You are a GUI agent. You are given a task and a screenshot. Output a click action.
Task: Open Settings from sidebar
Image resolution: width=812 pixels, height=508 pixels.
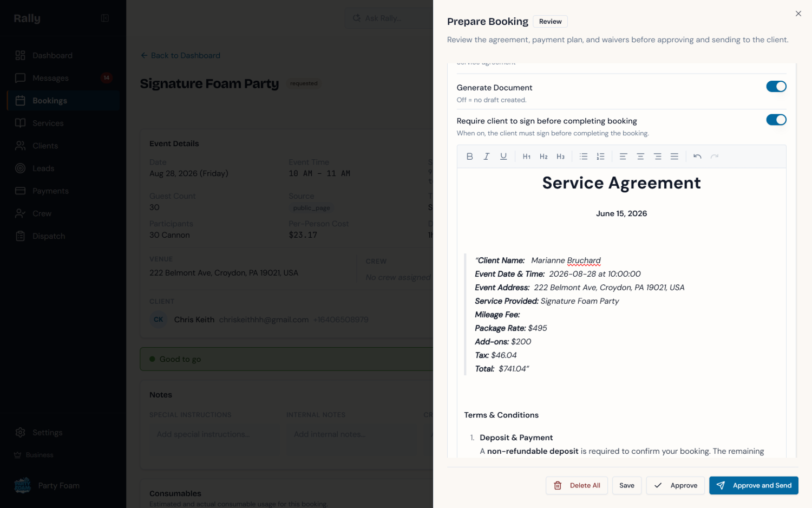pos(63,433)
